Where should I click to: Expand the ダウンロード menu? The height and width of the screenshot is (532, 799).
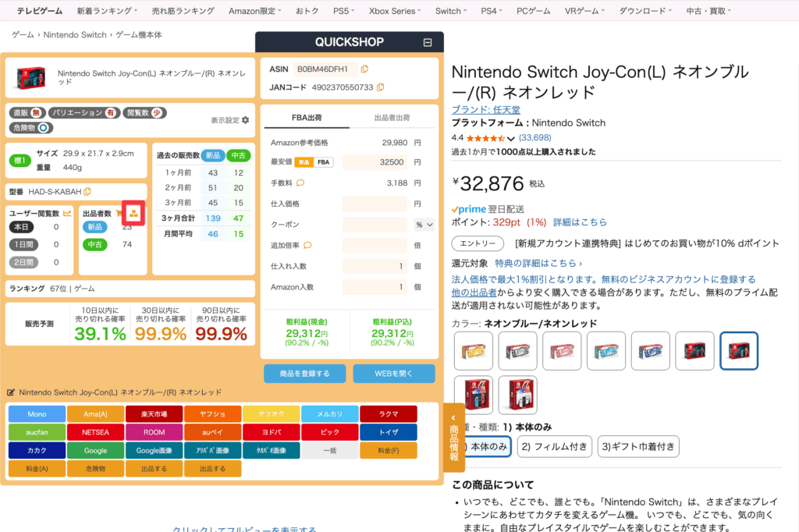645,11
